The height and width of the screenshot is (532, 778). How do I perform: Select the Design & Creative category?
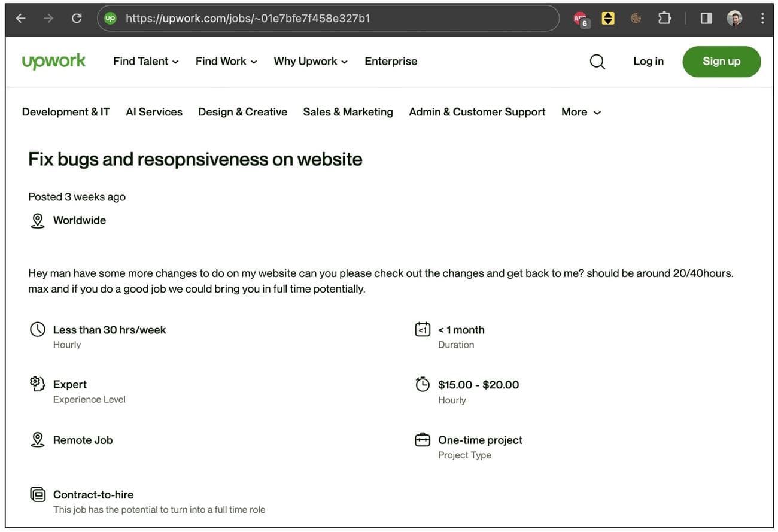point(242,112)
